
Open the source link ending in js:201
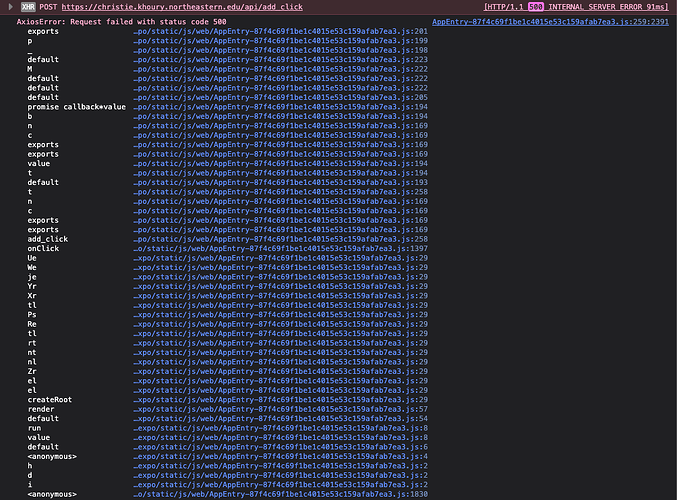pyautogui.click(x=281, y=31)
